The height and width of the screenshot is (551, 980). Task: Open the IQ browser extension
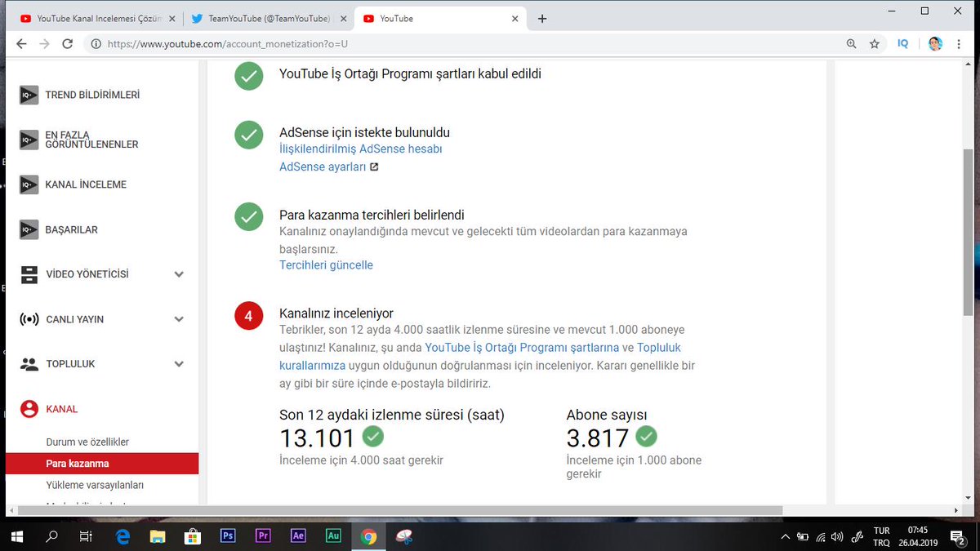click(903, 44)
